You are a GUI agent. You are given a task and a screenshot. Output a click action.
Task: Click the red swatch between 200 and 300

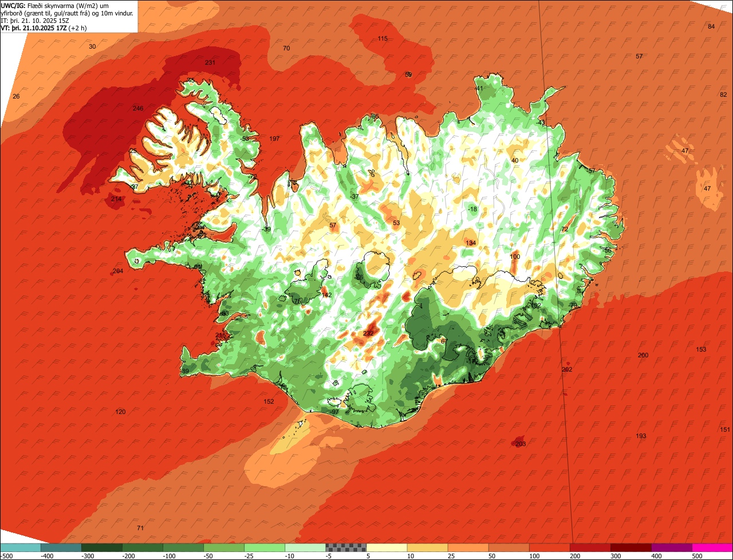[590, 547]
